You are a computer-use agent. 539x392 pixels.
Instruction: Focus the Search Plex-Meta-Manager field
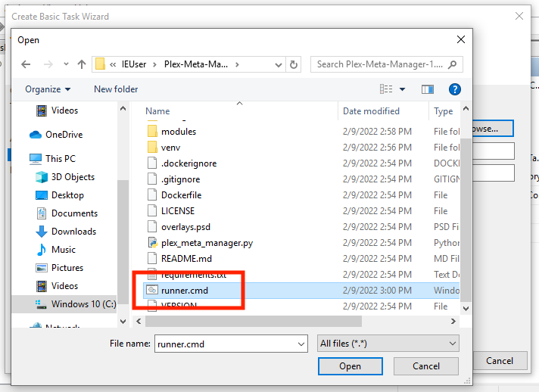point(387,64)
